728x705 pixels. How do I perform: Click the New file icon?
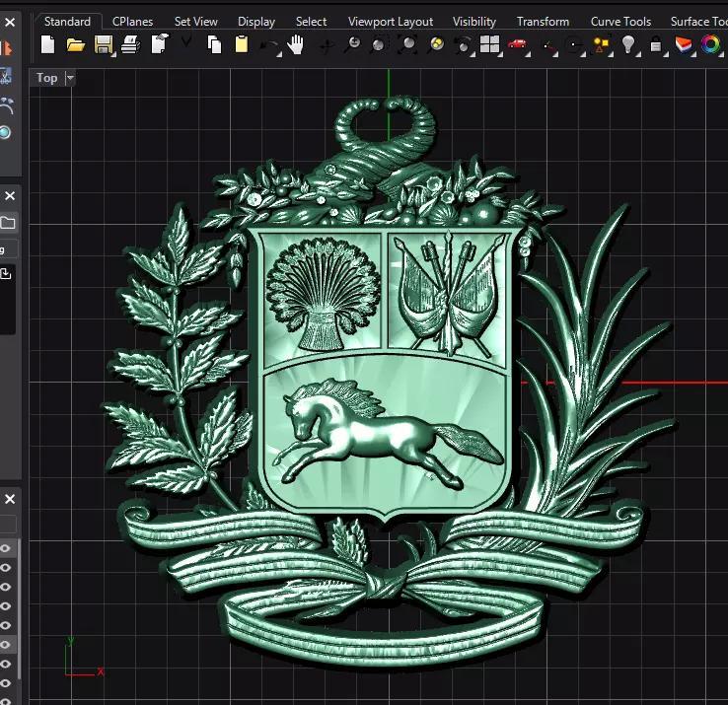coord(48,44)
